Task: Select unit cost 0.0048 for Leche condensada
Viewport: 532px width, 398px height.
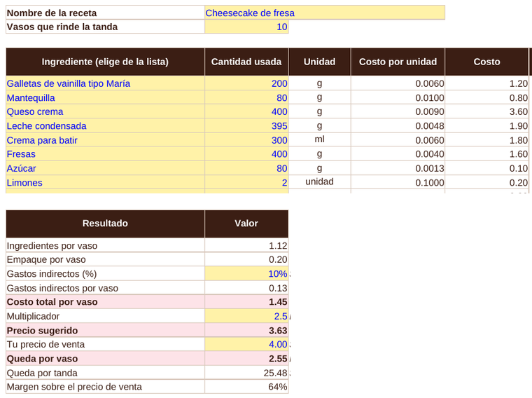Action: pyautogui.click(x=398, y=125)
